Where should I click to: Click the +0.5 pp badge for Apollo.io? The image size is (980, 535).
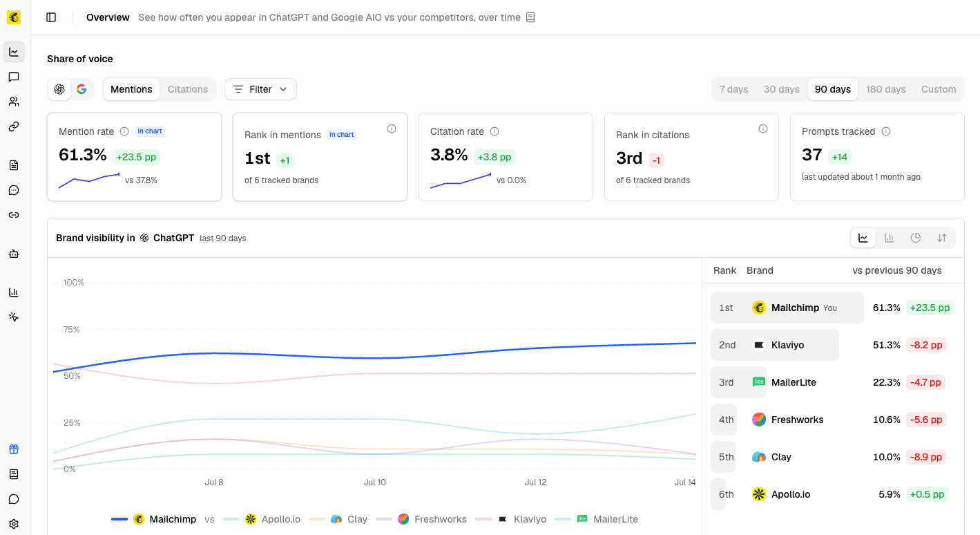[x=927, y=494]
